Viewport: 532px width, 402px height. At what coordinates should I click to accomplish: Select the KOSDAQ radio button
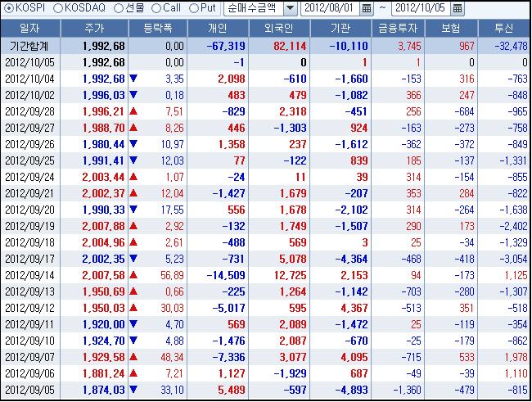(57, 8)
